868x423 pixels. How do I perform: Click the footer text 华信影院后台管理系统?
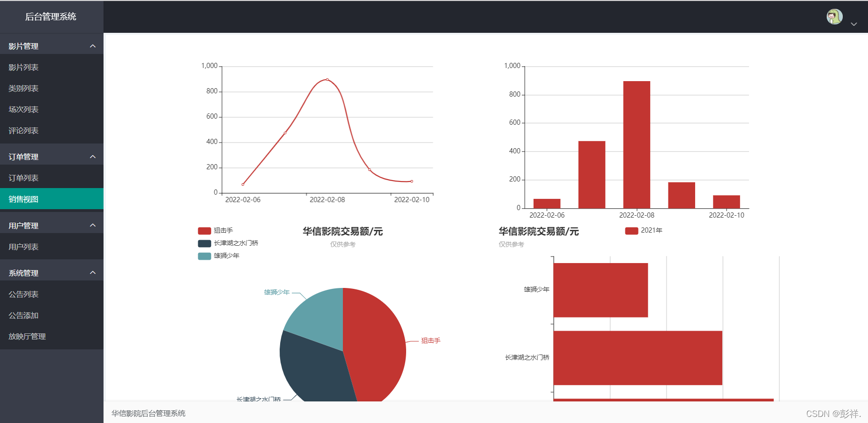click(148, 413)
